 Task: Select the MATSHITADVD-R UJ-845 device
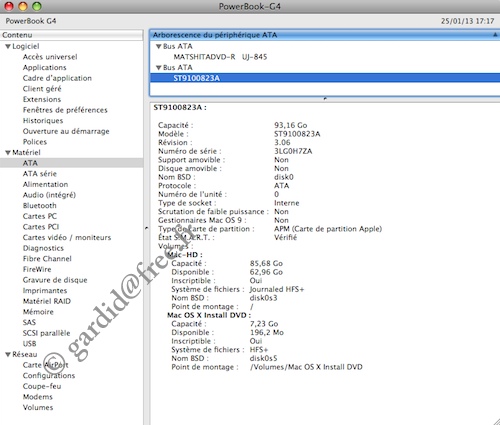pyautogui.click(x=220, y=57)
